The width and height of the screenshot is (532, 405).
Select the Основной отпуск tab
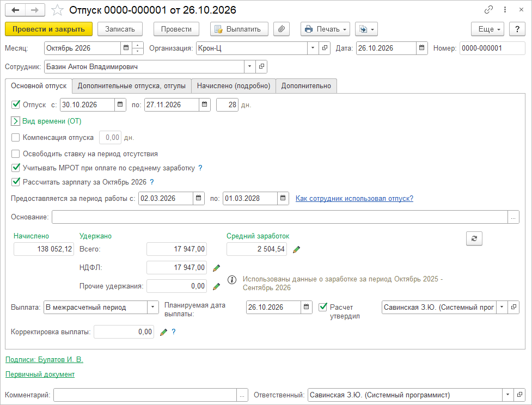tap(39, 86)
